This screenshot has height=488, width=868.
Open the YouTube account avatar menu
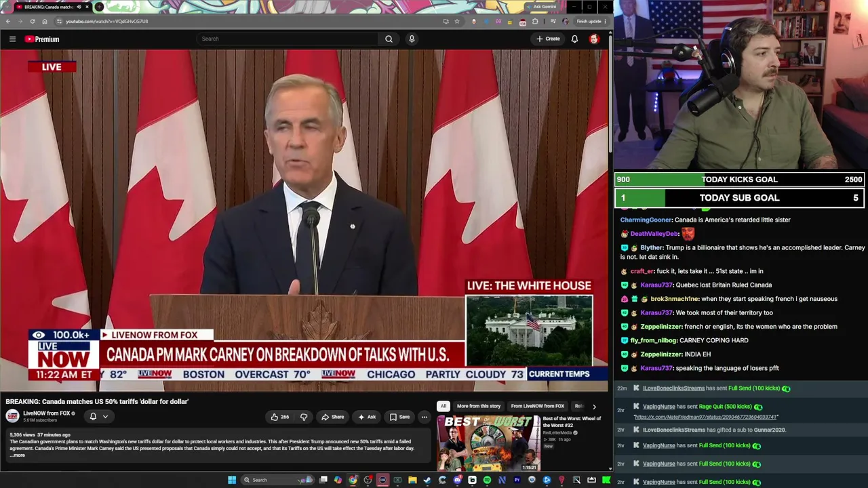point(594,39)
